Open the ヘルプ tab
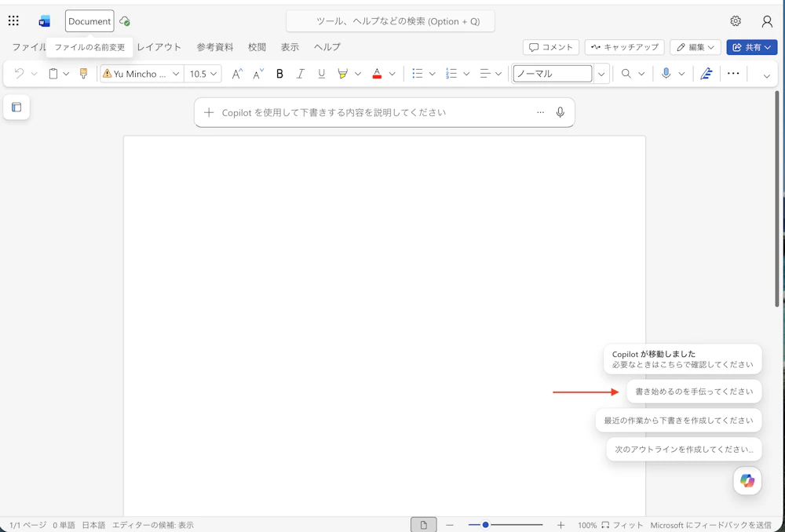Screen dimensions: 785x532 [327, 47]
